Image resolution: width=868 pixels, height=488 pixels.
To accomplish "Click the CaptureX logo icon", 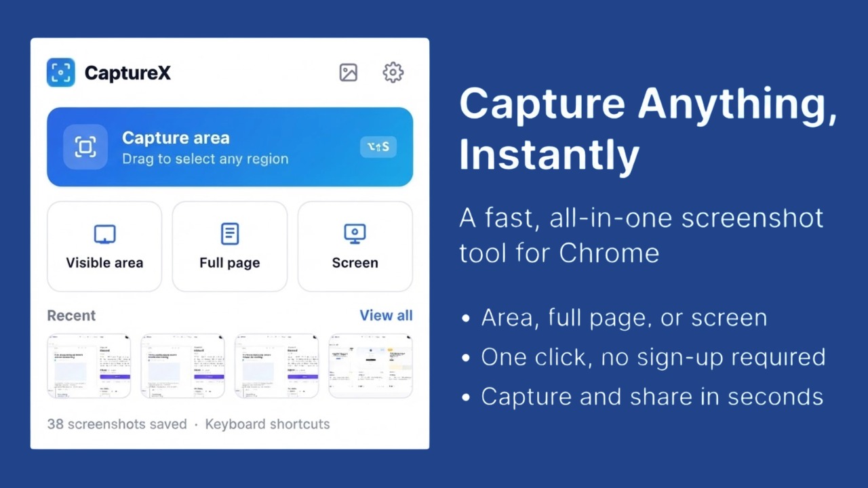I will pos(61,73).
